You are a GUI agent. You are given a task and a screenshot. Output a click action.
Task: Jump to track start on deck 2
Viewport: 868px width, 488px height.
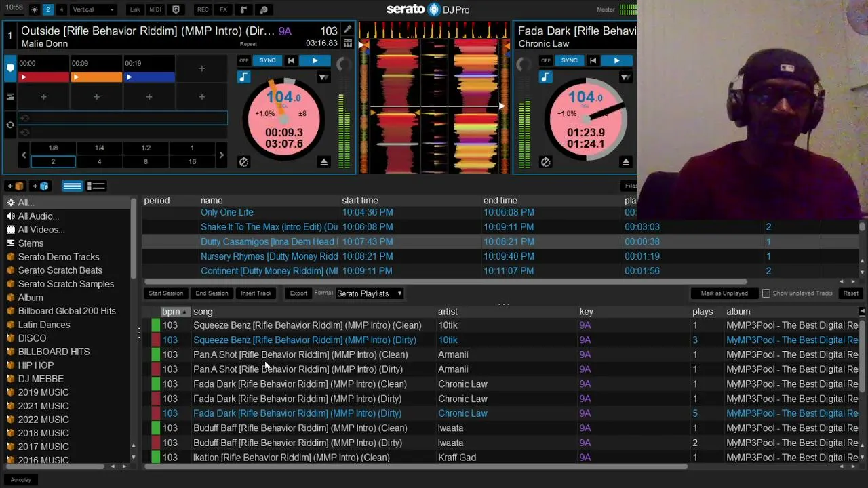pyautogui.click(x=593, y=61)
